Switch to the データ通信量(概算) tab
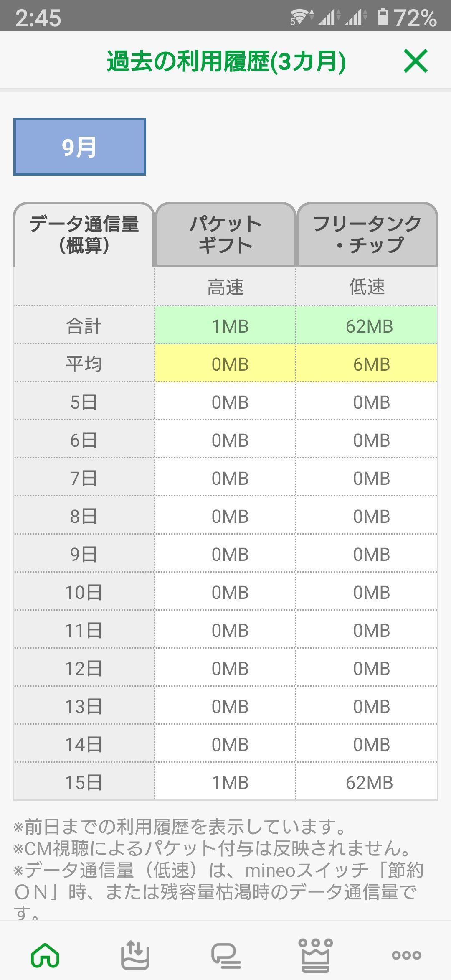Screen dimensions: 451x980 (84, 234)
